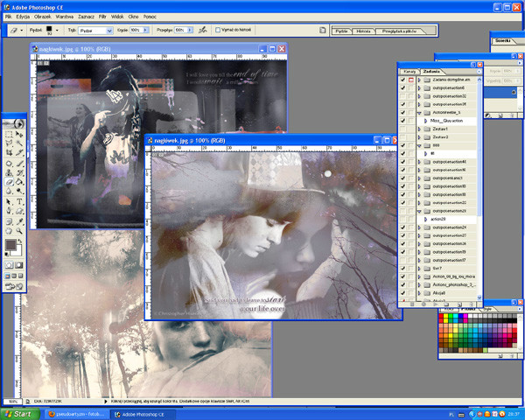Select the Crop tool
525x420 pixels.
click(x=9, y=153)
